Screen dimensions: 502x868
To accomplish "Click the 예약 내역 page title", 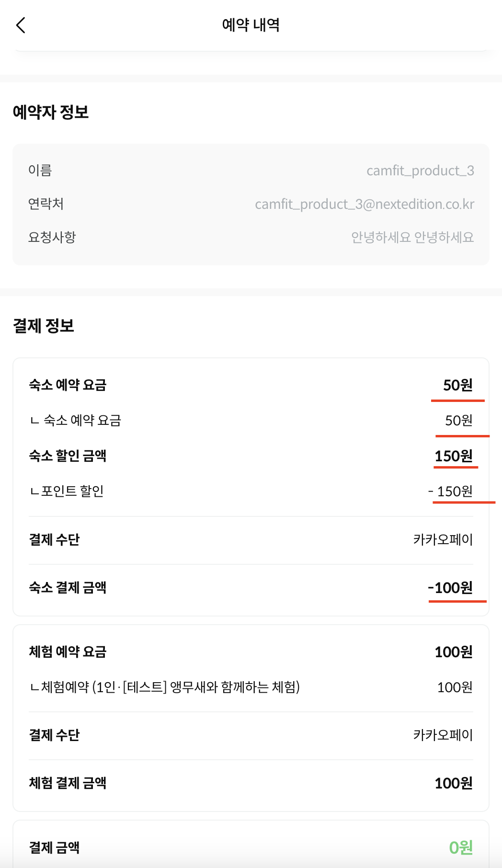I will (251, 25).
